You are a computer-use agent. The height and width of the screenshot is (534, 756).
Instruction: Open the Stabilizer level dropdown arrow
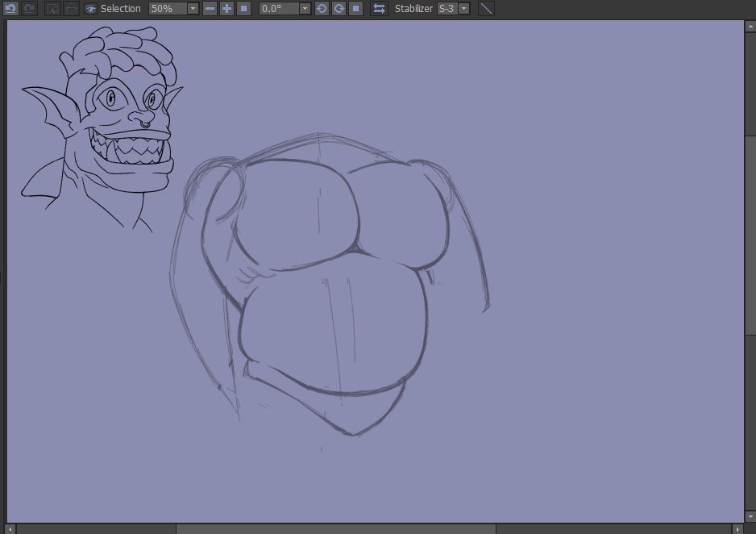463,9
